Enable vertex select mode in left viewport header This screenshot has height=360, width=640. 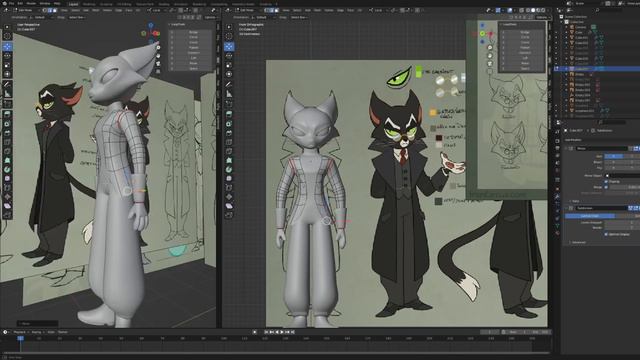45,10
